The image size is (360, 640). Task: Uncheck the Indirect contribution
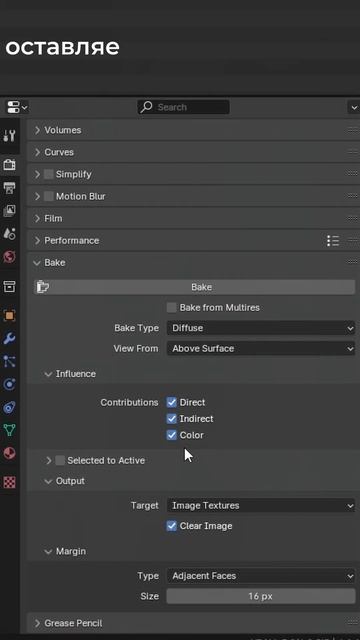click(172, 419)
